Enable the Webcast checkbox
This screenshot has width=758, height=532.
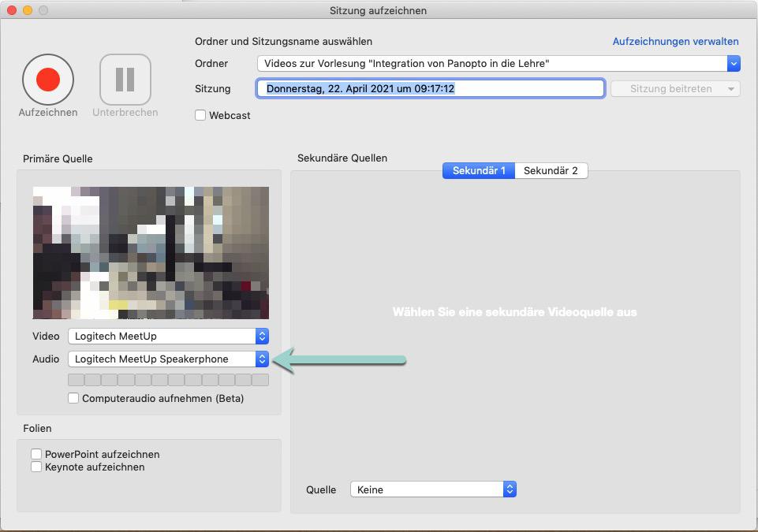click(200, 115)
